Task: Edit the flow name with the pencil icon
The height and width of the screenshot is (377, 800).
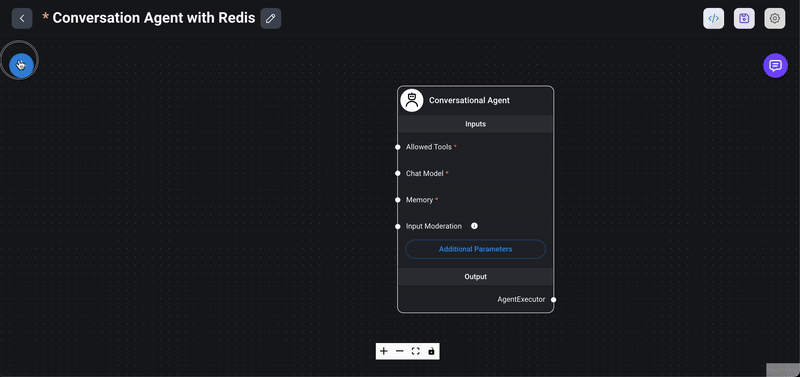Action: [x=271, y=18]
